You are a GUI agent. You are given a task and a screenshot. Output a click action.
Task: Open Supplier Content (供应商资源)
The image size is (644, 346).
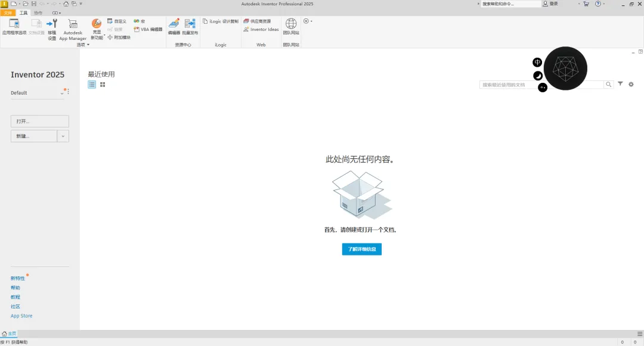[257, 21]
